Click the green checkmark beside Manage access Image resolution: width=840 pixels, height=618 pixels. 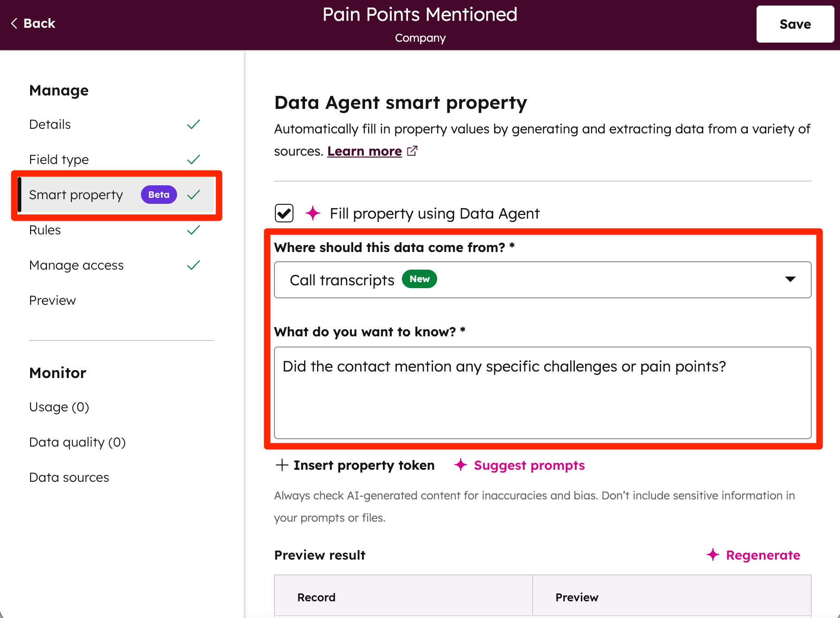coord(194,265)
